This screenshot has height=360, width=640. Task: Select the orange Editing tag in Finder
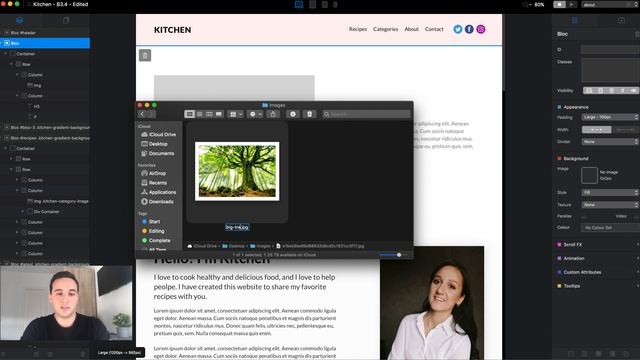153,231
